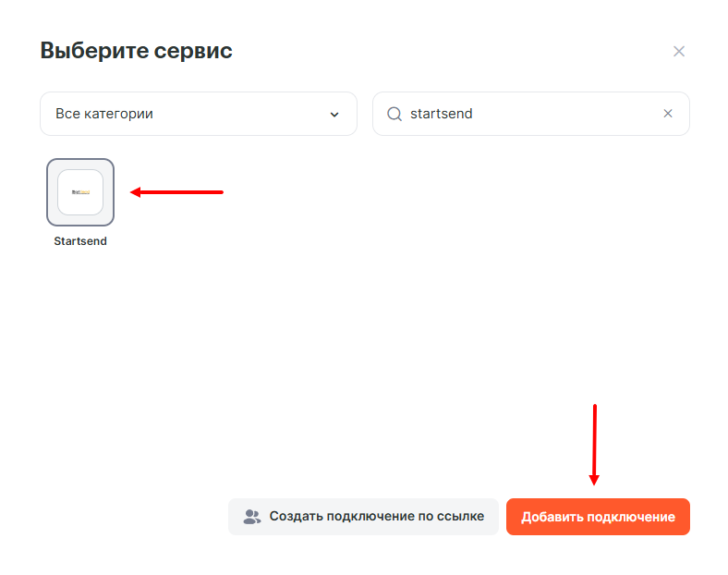
Task: Click the magnifying glass search icon
Action: [394, 114]
